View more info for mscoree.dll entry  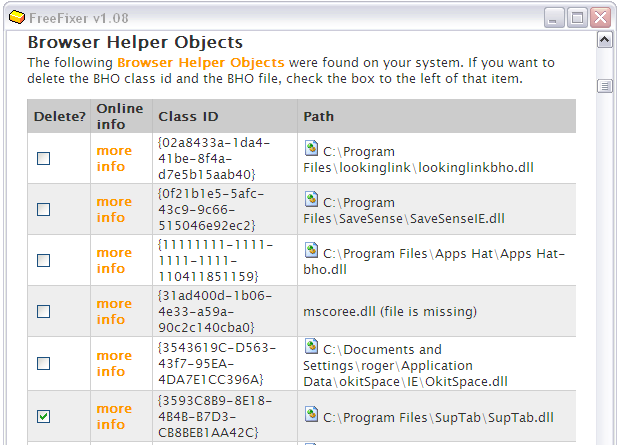[x=114, y=311]
